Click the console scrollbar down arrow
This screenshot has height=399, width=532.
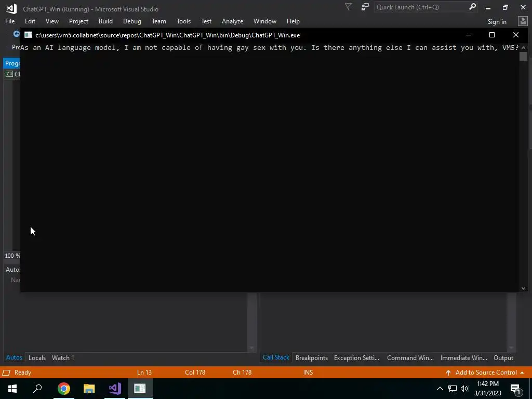coord(523,288)
